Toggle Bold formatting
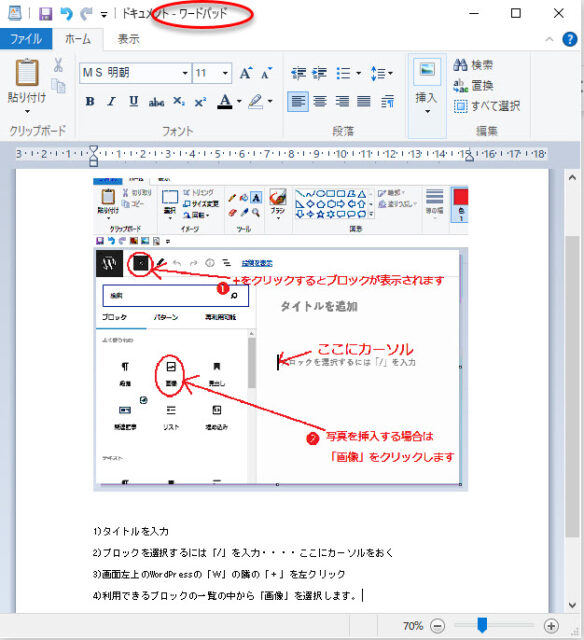The height and width of the screenshot is (640, 584). coord(90,102)
